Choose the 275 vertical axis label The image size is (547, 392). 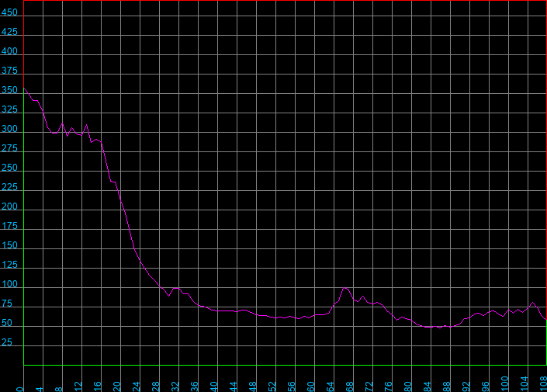pyautogui.click(x=9, y=148)
